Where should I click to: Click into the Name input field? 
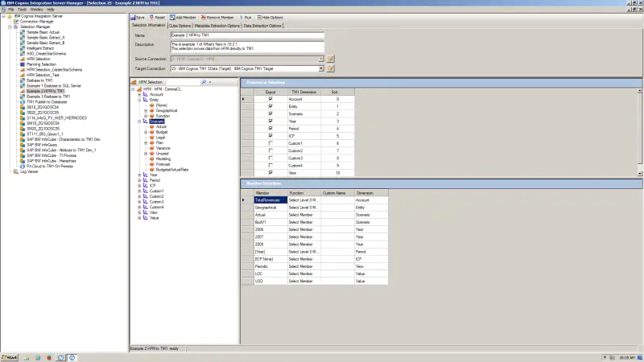tap(247, 35)
